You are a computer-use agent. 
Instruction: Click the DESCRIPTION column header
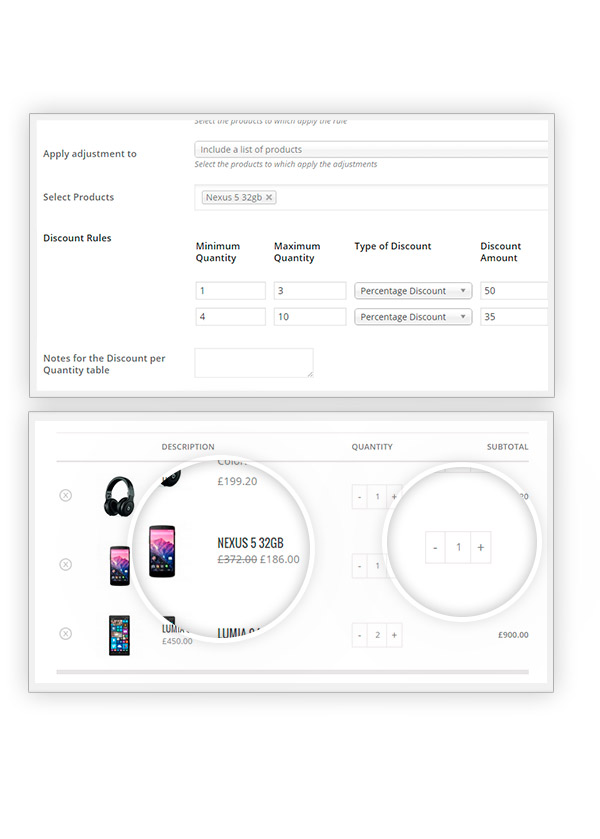click(x=188, y=447)
